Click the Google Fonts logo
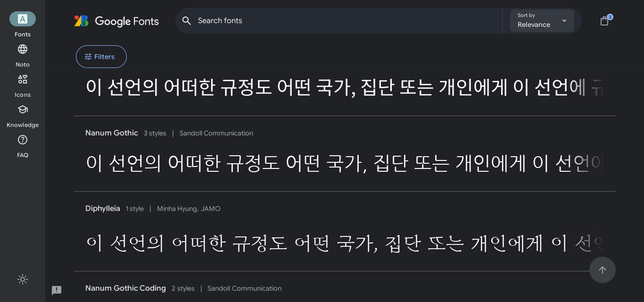644x302 pixels. point(116,21)
